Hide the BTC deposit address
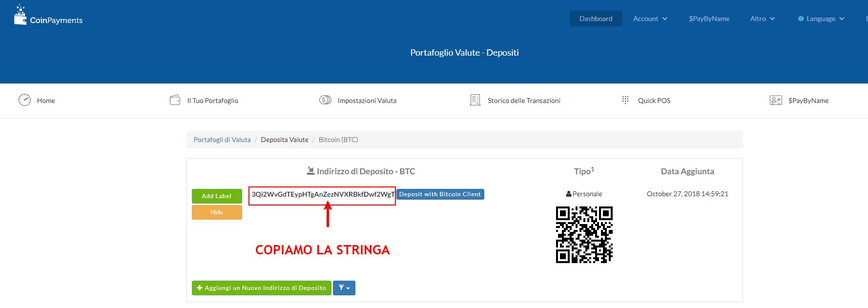Screen dimensions: 868x308 point(217,212)
